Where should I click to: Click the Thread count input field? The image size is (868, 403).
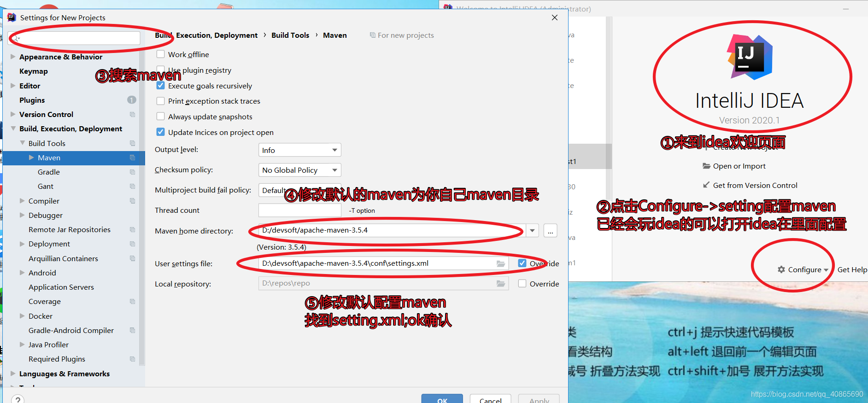(x=300, y=210)
